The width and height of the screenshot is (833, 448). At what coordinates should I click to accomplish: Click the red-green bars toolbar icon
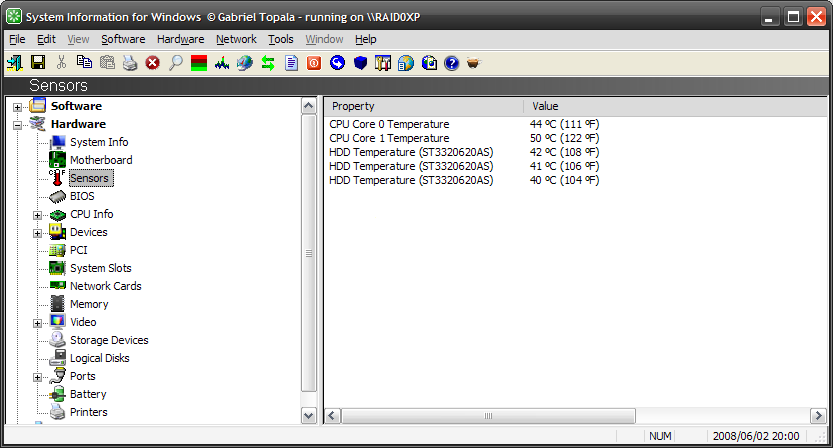click(x=199, y=63)
